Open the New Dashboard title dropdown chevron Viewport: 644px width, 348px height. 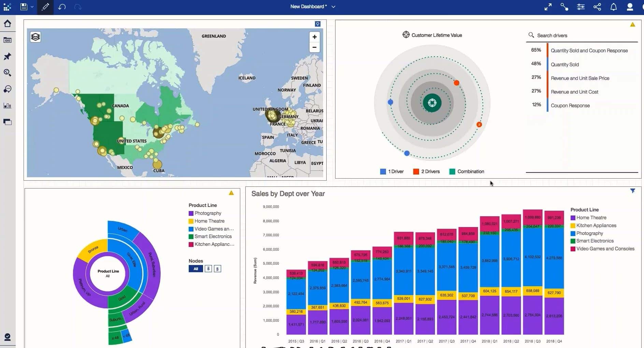[x=333, y=7]
